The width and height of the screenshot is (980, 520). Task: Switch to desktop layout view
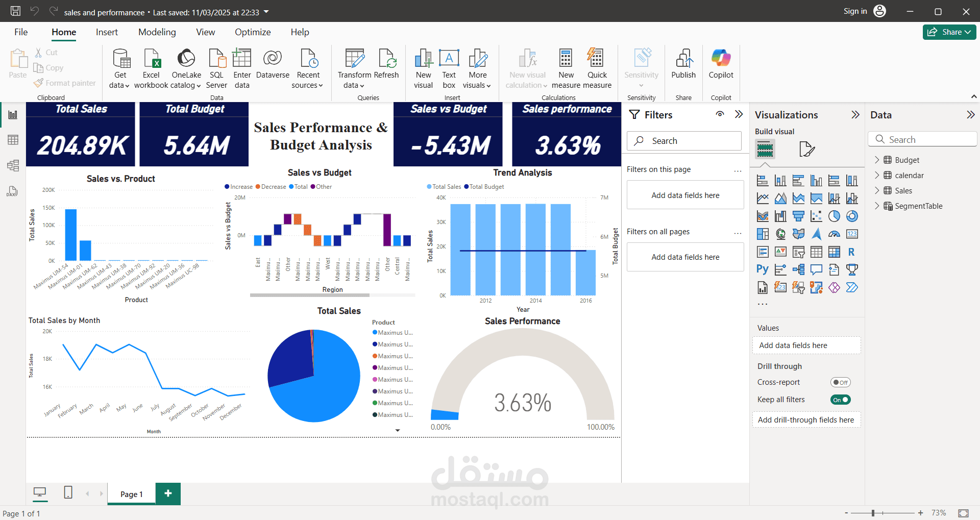pos(39,492)
